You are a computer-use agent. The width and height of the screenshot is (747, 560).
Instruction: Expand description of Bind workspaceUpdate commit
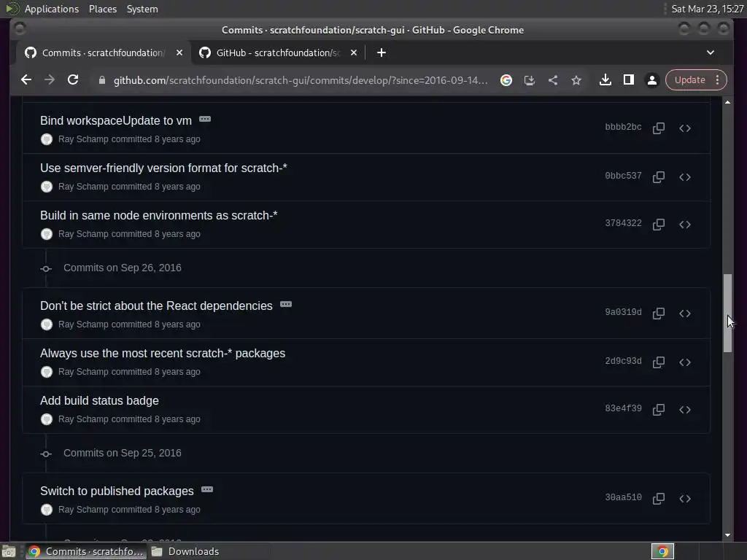205,119
